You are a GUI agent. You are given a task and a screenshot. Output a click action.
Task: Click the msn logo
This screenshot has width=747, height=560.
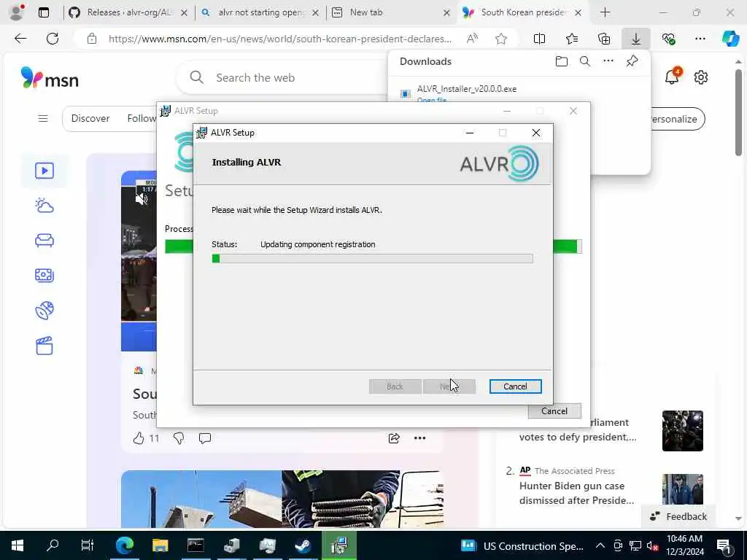coord(50,77)
